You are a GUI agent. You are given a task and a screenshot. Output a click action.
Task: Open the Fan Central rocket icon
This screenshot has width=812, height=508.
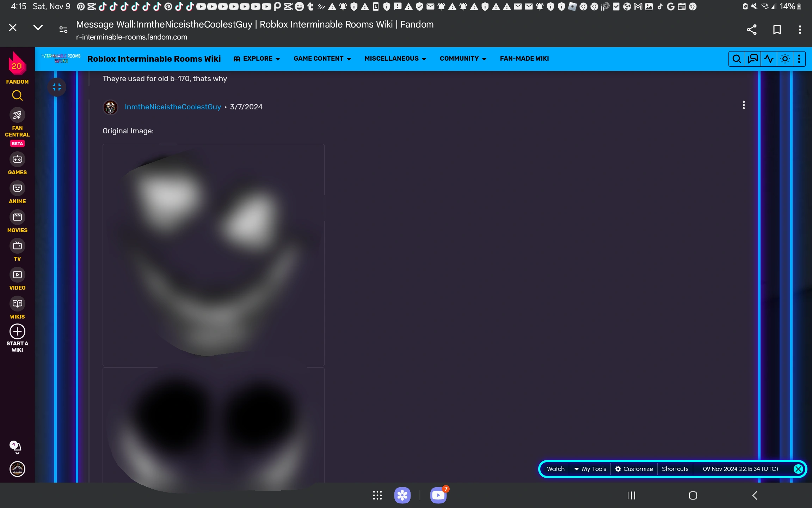(x=17, y=115)
